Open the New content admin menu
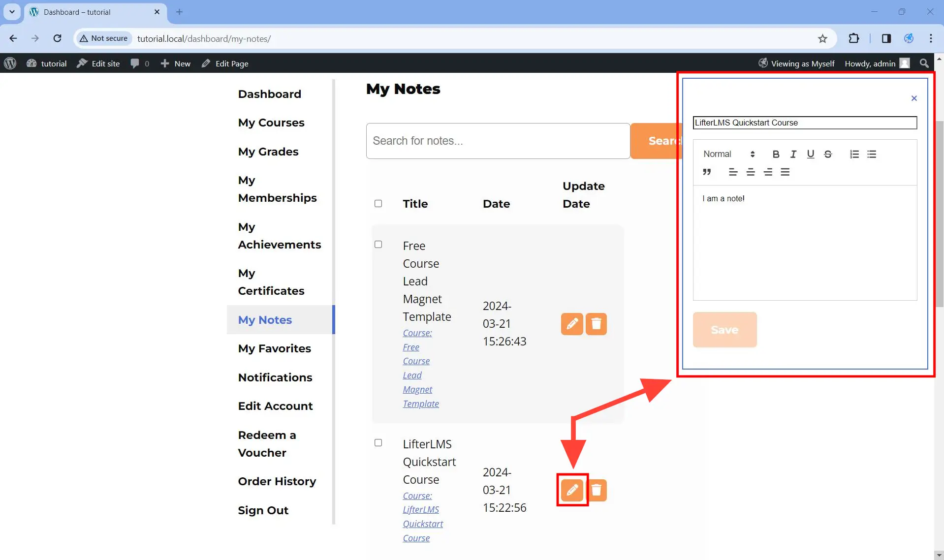The width and height of the screenshot is (944, 560). (175, 63)
